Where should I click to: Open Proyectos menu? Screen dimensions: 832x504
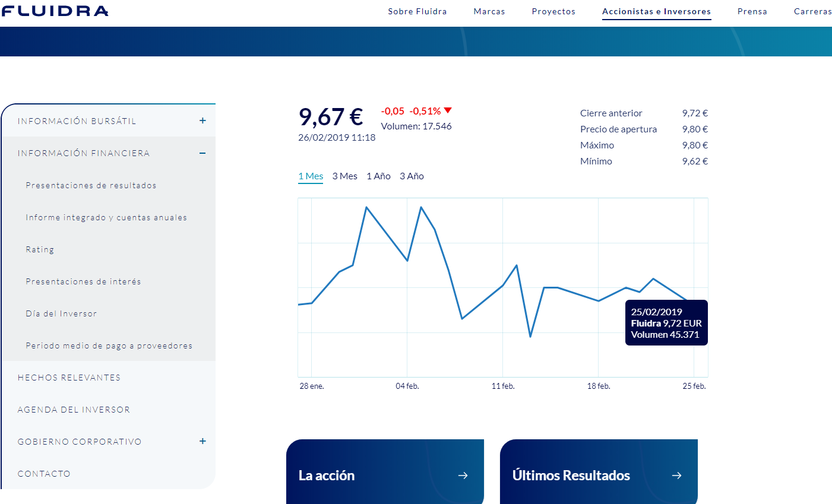click(x=553, y=11)
